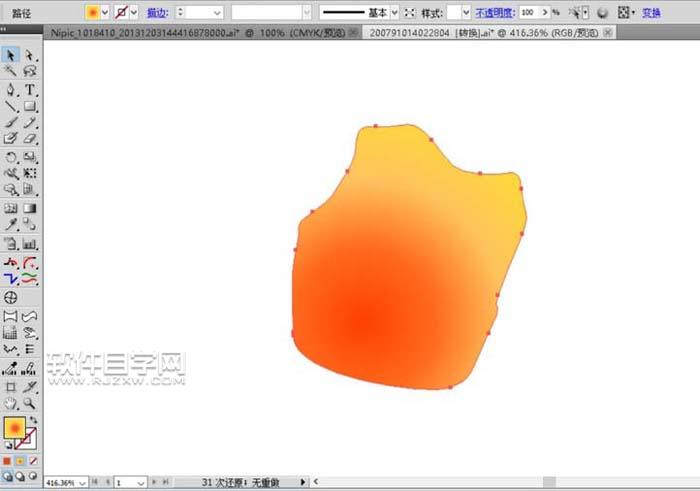The image size is (700, 491).
Task: Open the opacity percentage dropdown arrow
Action: click(x=555, y=12)
